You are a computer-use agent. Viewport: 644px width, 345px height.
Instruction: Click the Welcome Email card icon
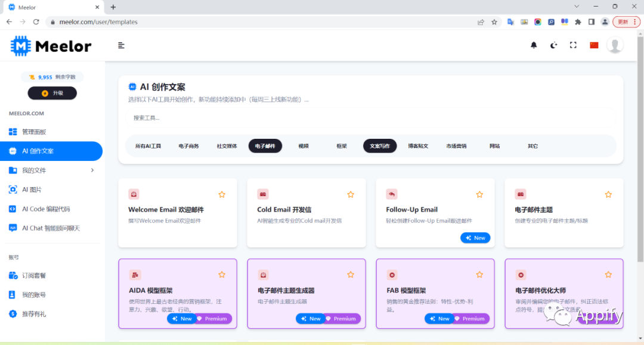coord(134,194)
